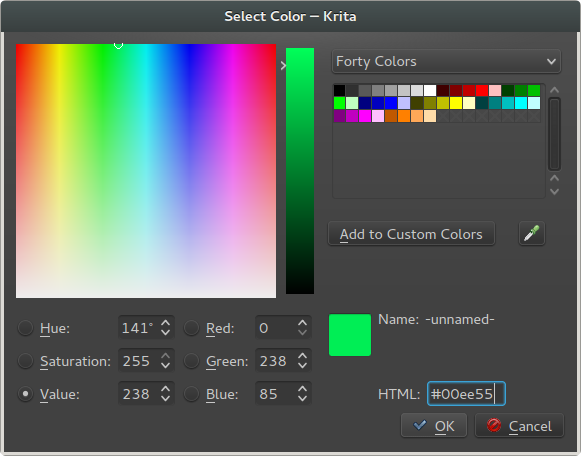
Task: Decrease the Saturation value with down arrow
Action: point(166,366)
